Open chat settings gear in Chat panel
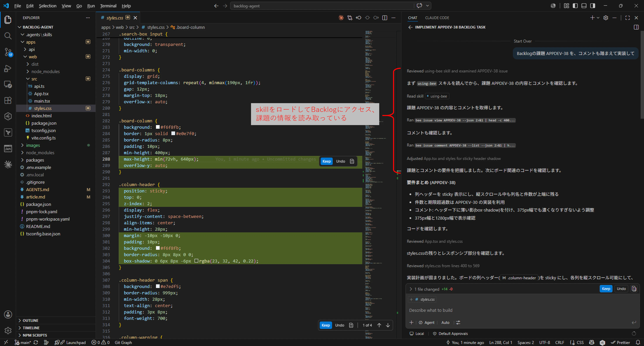The height and width of the screenshot is (346, 644). (x=606, y=18)
